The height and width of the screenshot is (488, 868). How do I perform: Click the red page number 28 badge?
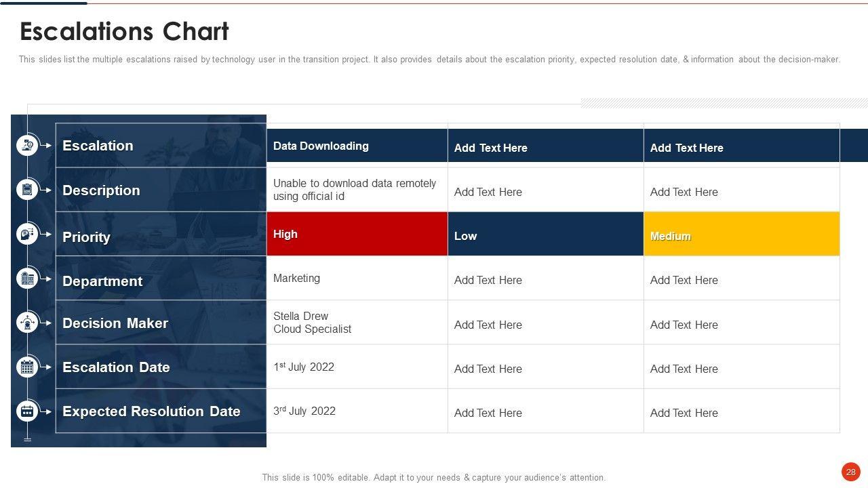[x=850, y=472]
